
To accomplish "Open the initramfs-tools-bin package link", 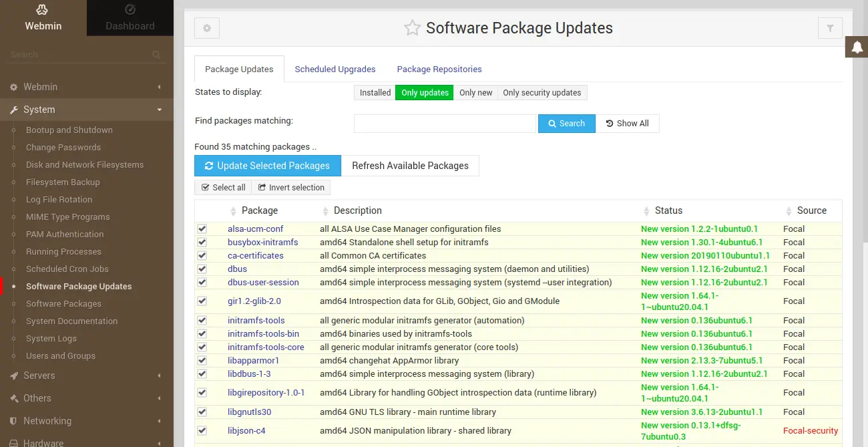I will pyautogui.click(x=263, y=333).
